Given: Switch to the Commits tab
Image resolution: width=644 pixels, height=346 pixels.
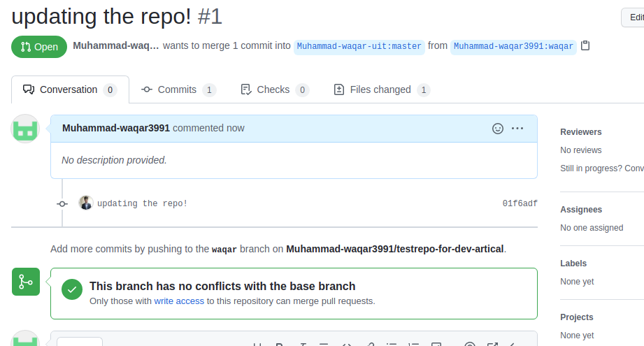Looking at the screenshot, I should click(178, 89).
